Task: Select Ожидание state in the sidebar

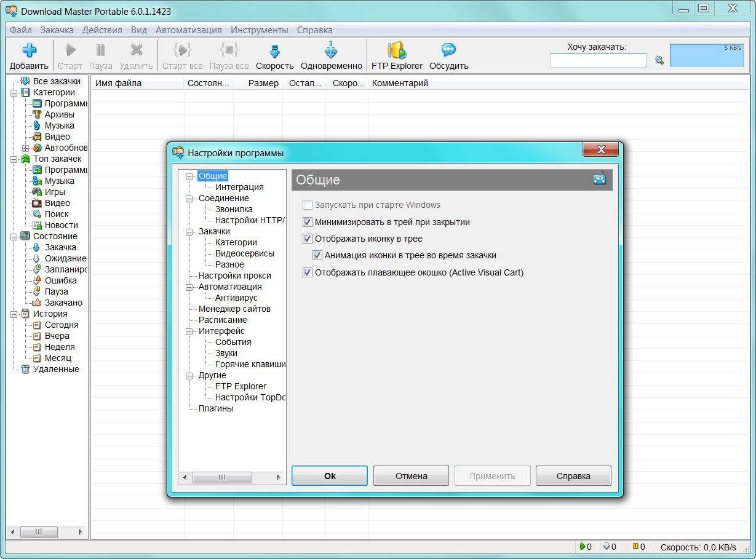Action: click(x=65, y=258)
